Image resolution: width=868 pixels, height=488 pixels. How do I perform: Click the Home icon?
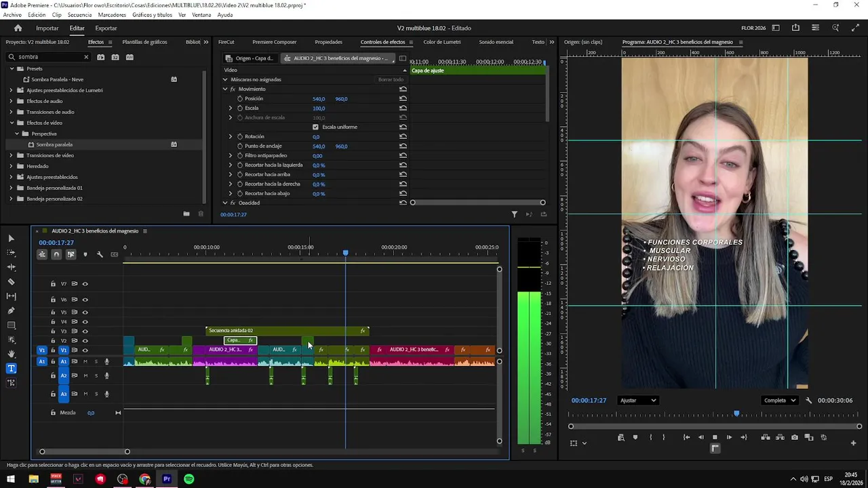[x=18, y=28]
